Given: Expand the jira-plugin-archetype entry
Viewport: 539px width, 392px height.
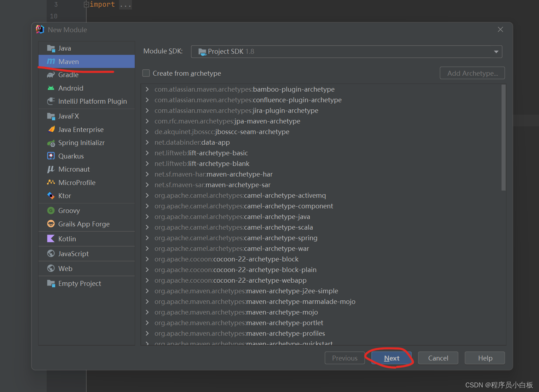Looking at the screenshot, I should pyautogui.click(x=147, y=110).
